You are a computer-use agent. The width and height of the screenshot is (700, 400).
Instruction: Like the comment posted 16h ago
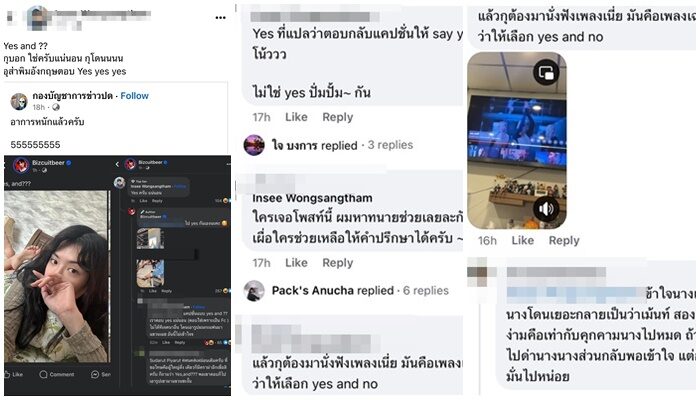pos(522,241)
